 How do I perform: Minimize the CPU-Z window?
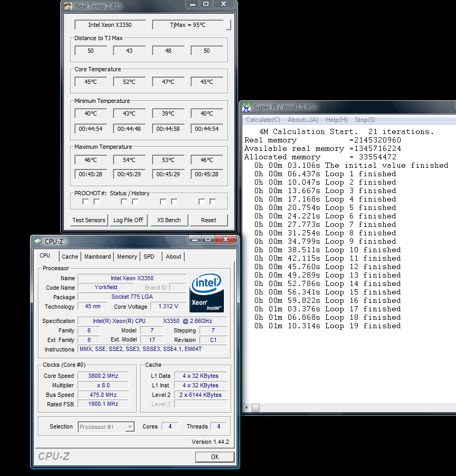pos(195,240)
